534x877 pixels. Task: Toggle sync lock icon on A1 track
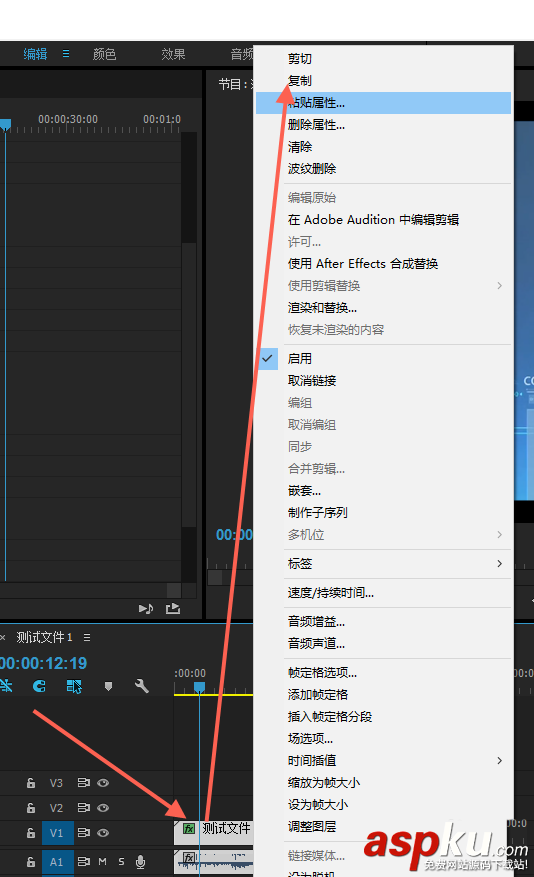(x=83, y=861)
